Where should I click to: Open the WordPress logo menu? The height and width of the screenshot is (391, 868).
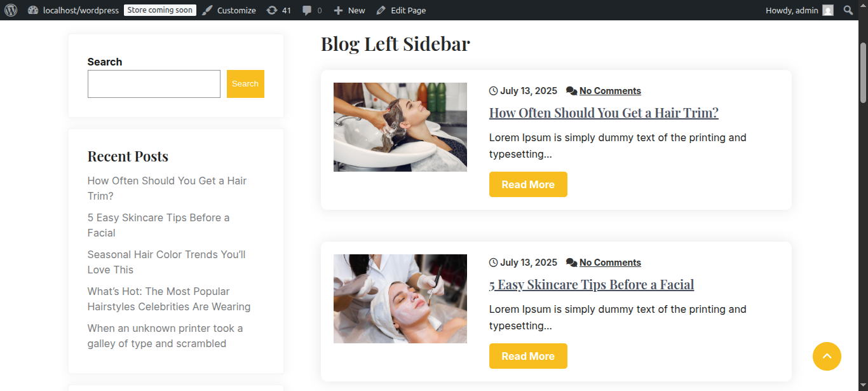[x=11, y=10]
